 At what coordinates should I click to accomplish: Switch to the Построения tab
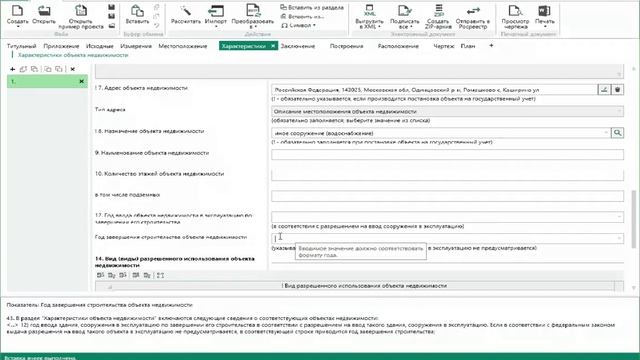(347, 46)
